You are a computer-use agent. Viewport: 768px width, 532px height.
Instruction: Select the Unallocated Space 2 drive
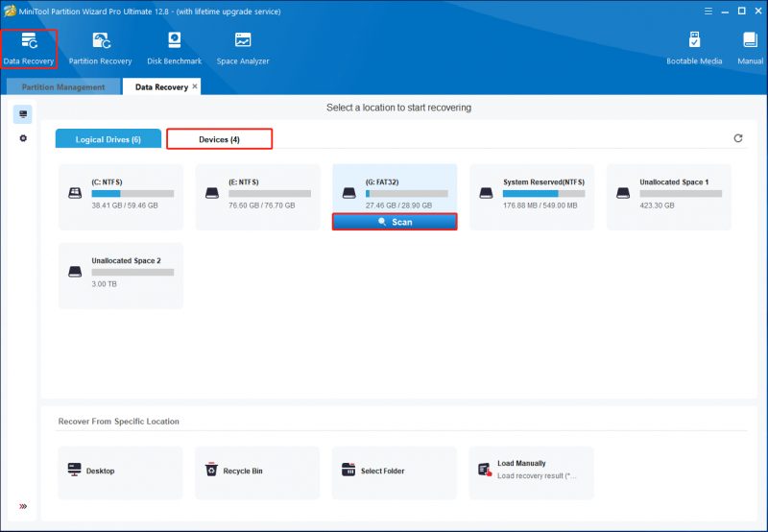pyautogui.click(x=121, y=276)
